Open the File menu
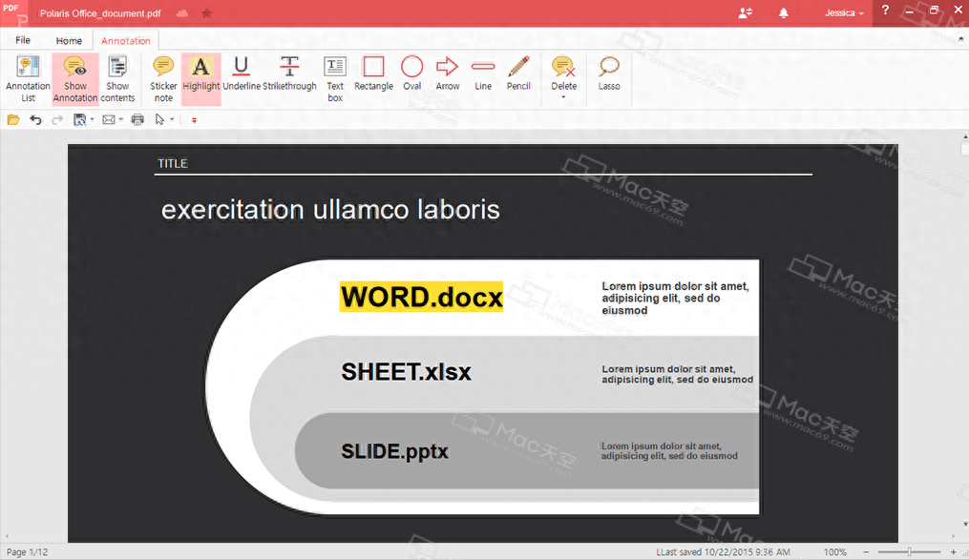Screen dimensions: 969x560 click(x=23, y=40)
